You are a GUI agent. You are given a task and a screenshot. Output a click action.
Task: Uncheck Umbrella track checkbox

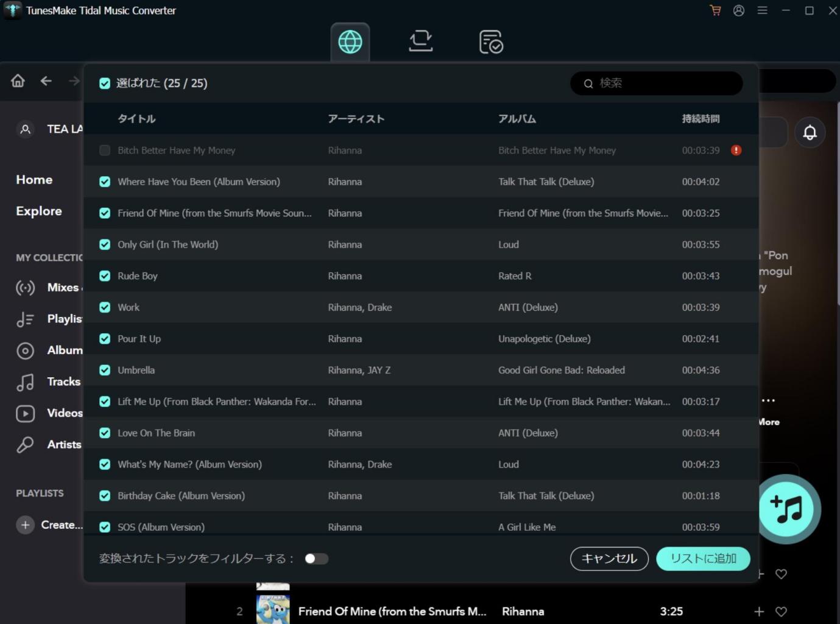click(x=105, y=370)
